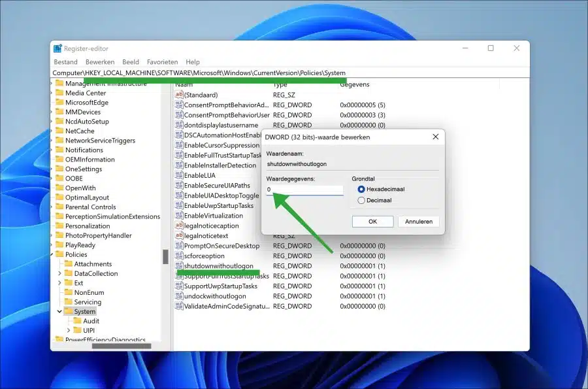The height and width of the screenshot is (389, 588).
Task: Select the OneSettings key
Action: (84, 169)
